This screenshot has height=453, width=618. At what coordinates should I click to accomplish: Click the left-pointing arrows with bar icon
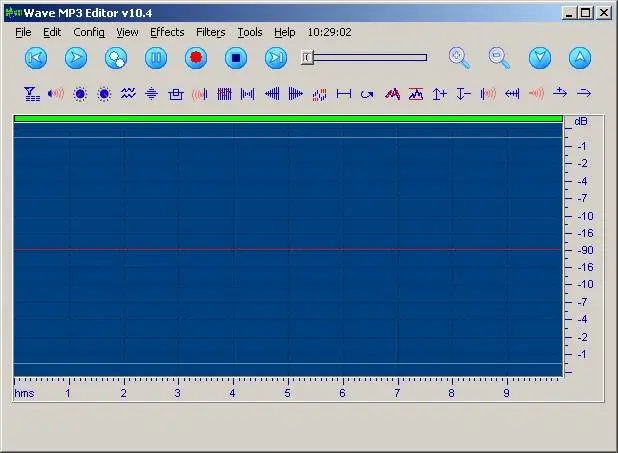[x=512, y=94]
